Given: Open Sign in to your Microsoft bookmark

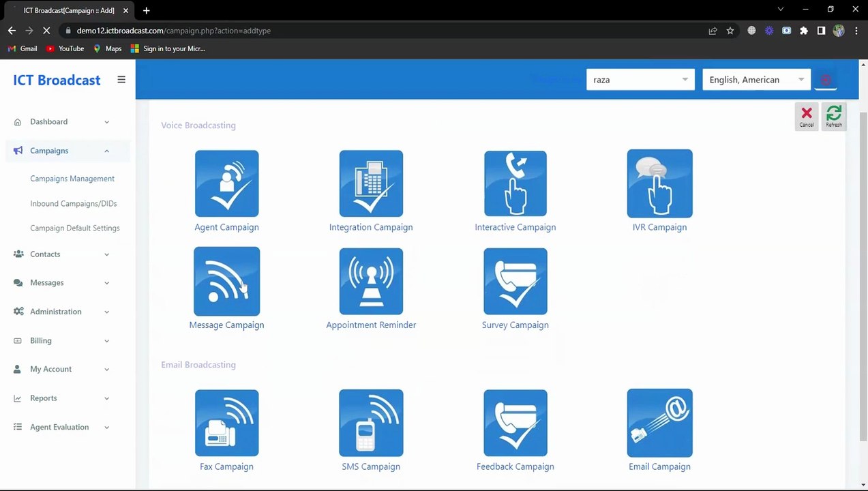Looking at the screenshot, I should pyautogui.click(x=168, y=49).
